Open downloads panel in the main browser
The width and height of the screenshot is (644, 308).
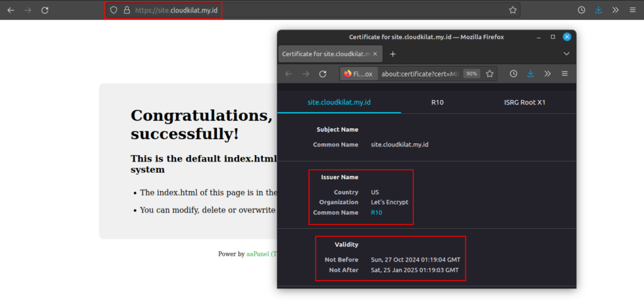(x=598, y=10)
